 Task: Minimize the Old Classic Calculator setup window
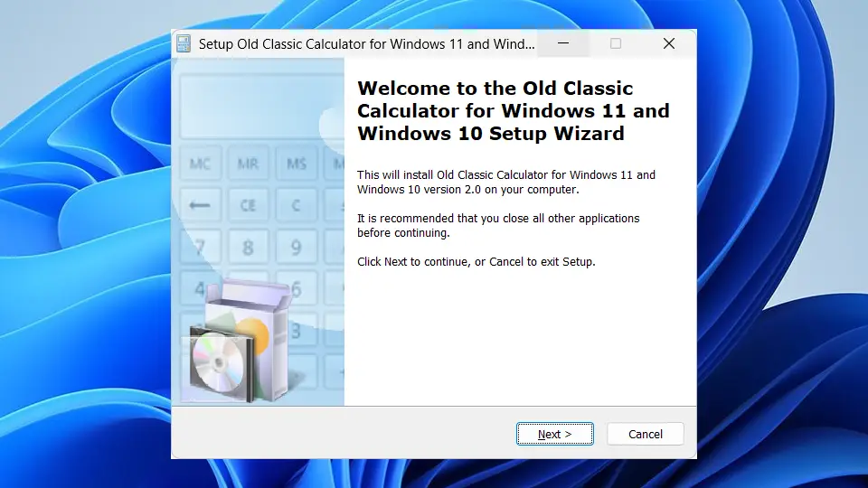click(x=563, y=43)
